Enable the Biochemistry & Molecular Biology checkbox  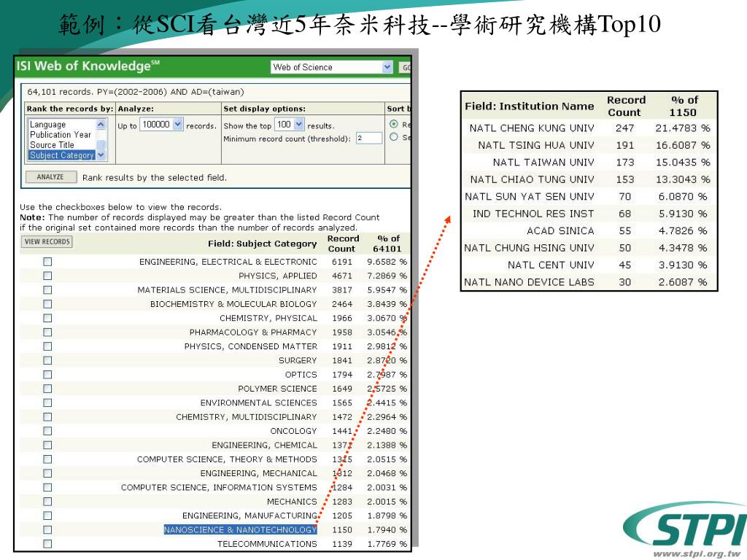47,304
